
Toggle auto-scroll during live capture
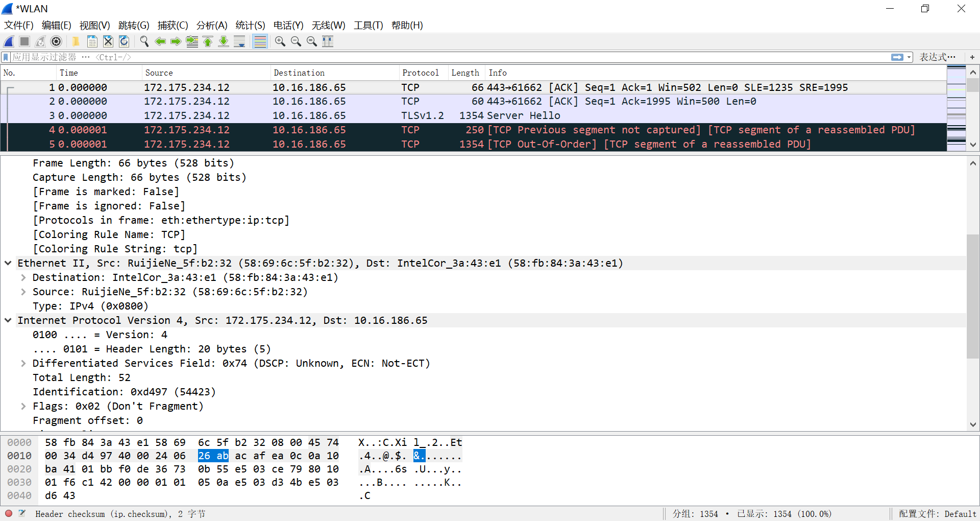pyautogui.click(x=239, y=41)
